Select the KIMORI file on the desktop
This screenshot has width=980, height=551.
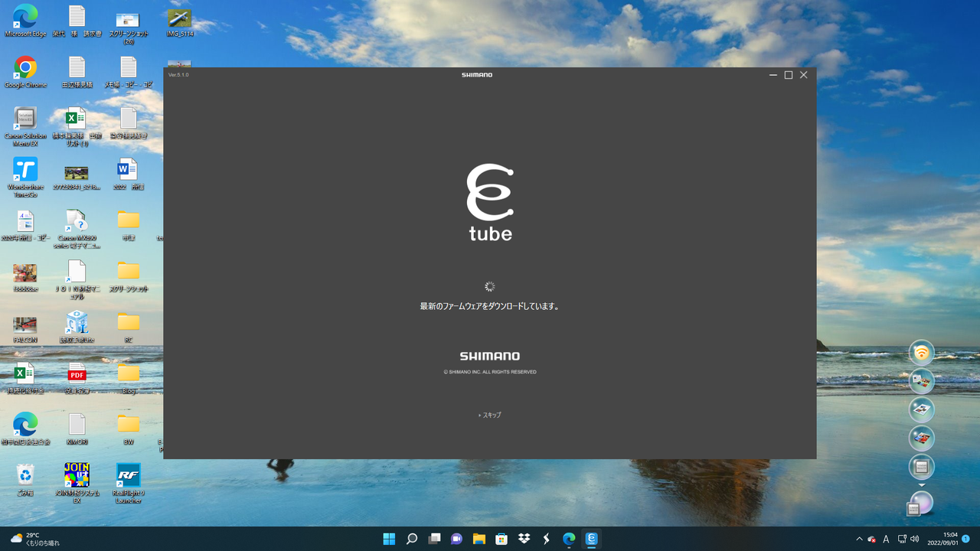click(x=77, y=429)
